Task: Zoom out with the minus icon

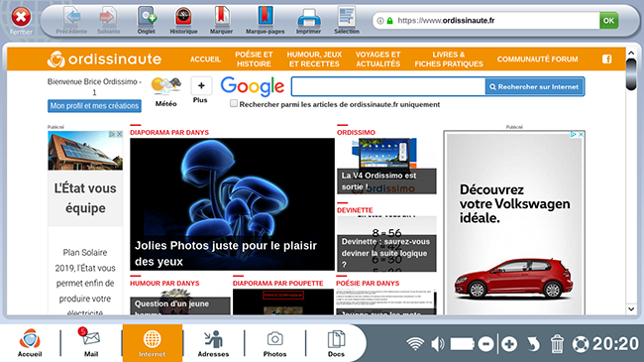Action: click(x=485, y=344)
